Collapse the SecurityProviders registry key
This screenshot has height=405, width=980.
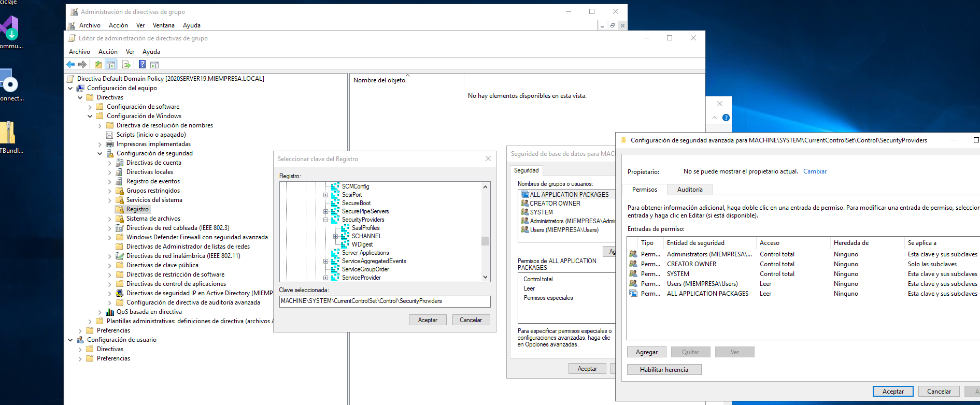326,220
